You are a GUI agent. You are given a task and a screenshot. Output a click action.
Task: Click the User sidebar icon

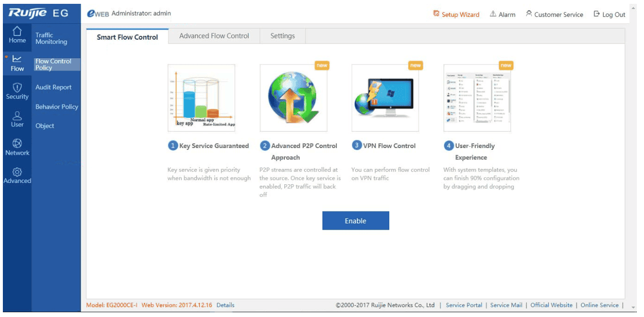pos(17,118)
